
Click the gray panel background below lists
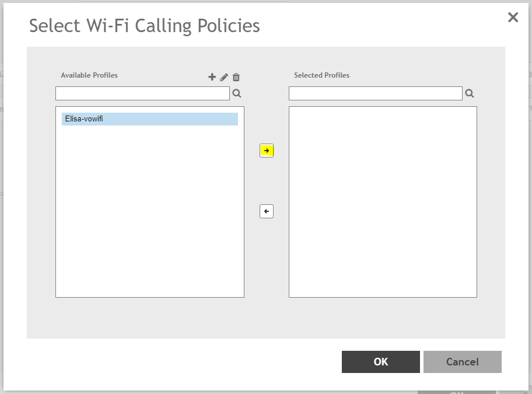pos(266,318)
